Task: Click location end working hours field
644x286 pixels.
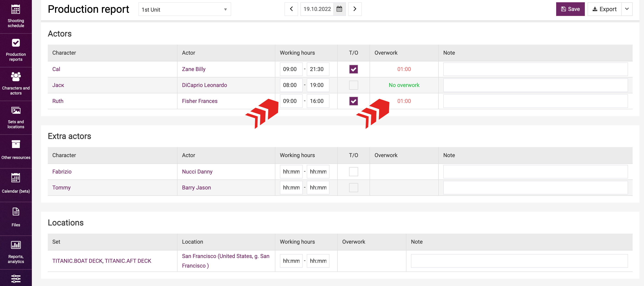Action: tap(318, 261)
